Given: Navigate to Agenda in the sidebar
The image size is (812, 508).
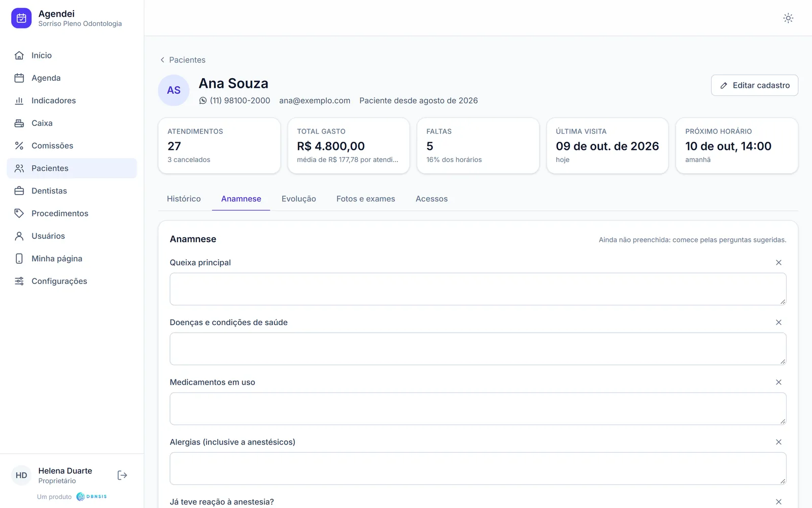Looking at the screenshot, I should (72, 78).
